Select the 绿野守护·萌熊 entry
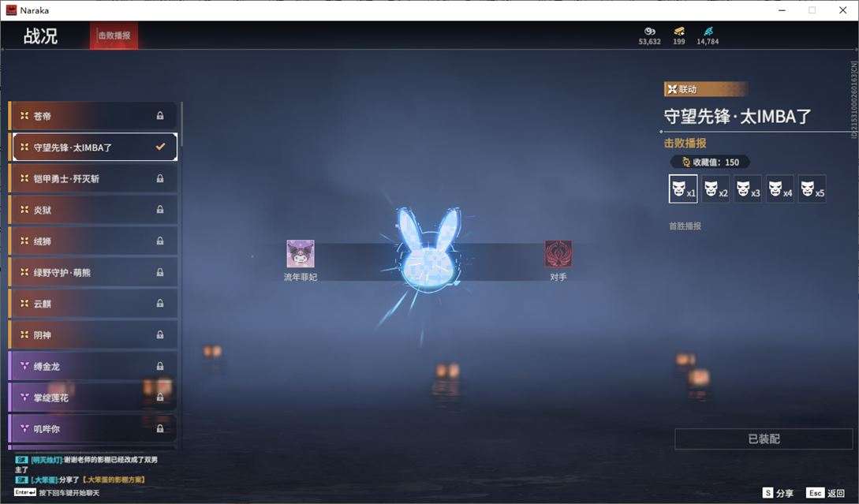 tap(93, 272)
